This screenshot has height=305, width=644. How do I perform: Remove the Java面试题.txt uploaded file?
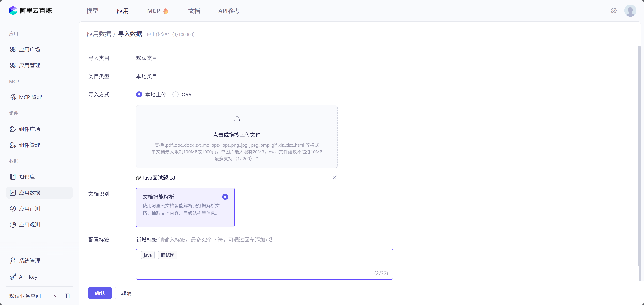335,177
